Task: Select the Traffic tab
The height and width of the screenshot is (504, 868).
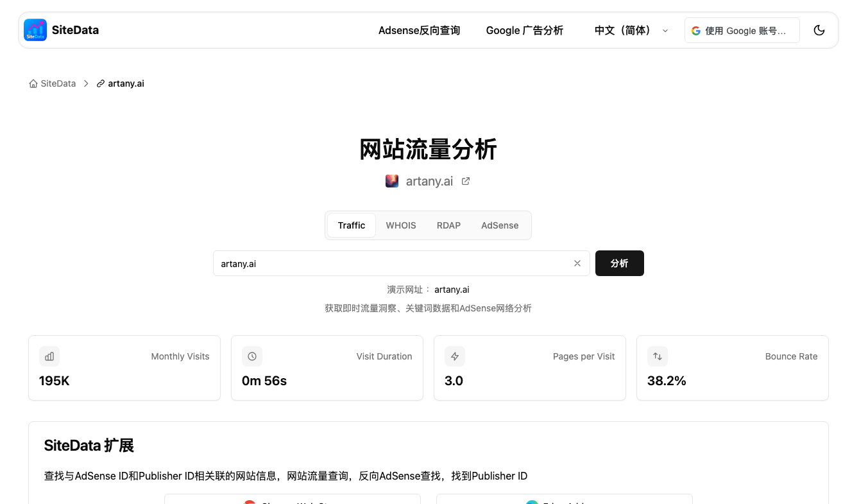Action: pos(351,225)
